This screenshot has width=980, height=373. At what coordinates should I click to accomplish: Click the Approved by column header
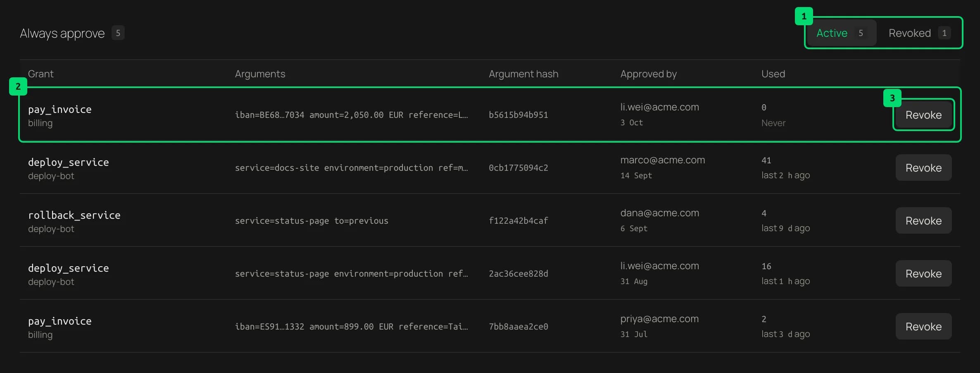pos(648,74)
